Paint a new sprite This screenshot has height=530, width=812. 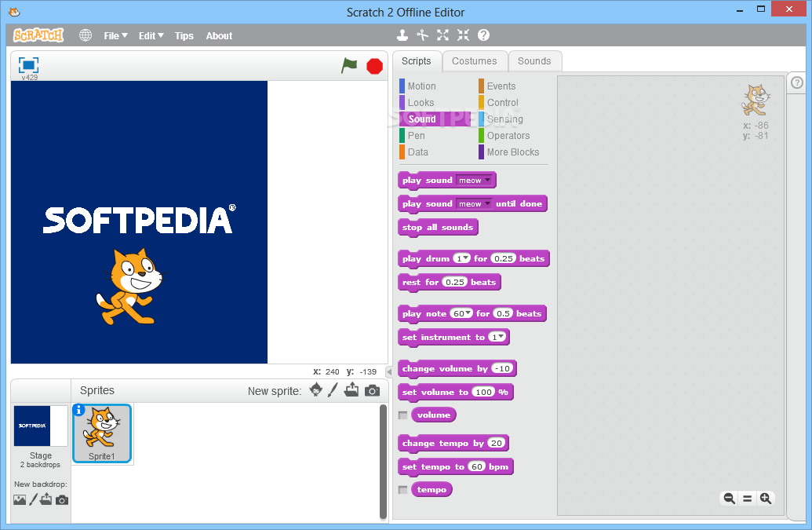[x=333, y=389]
